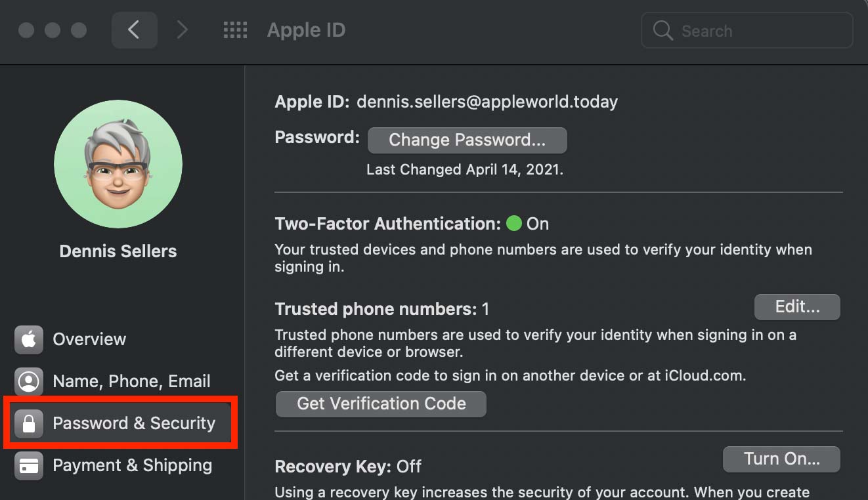Click the magnifying glass search icon
This screenshot has width=868, height=500.
pos(663,31)
